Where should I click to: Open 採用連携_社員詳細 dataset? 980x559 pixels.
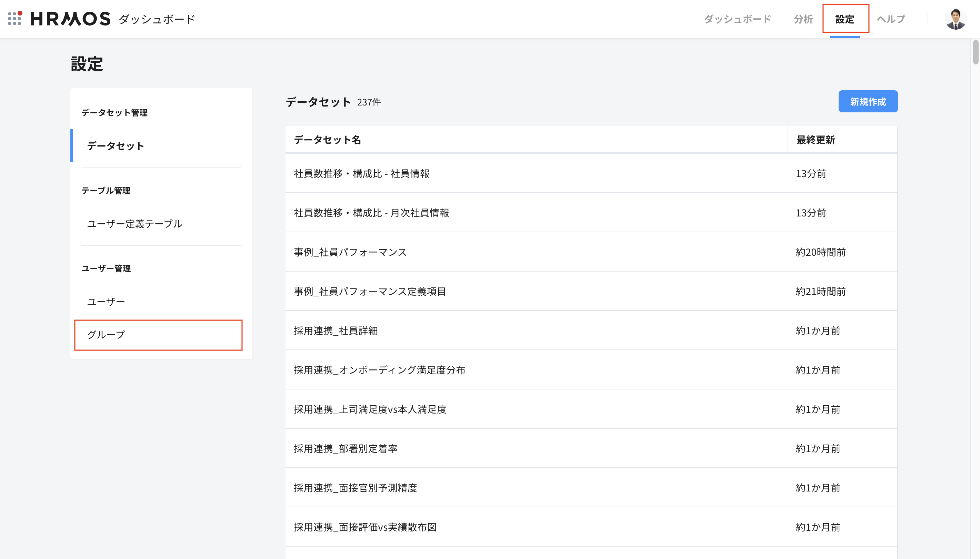pos(336,331)
